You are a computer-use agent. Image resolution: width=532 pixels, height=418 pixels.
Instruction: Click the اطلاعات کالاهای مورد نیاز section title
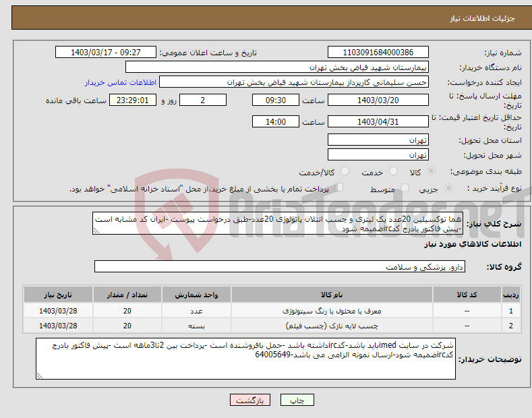click(473, 244)
